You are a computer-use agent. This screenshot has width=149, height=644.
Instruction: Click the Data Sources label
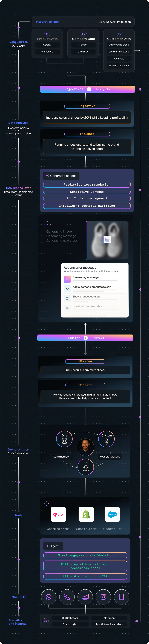point(19,42)
